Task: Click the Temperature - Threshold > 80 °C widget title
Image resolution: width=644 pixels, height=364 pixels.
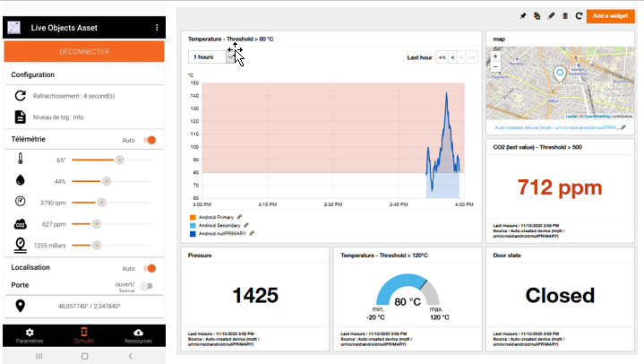Action: tap(230, 39)
